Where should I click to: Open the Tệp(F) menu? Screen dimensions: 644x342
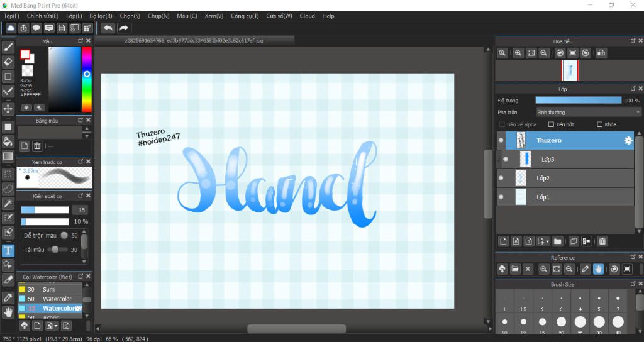pos(11,16)
